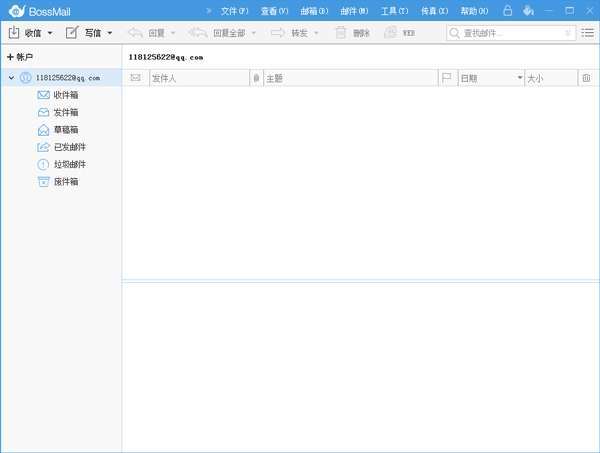Toggle the list view layout icon
This screenshot has width=600, height=453.
[x=588, y=33]
